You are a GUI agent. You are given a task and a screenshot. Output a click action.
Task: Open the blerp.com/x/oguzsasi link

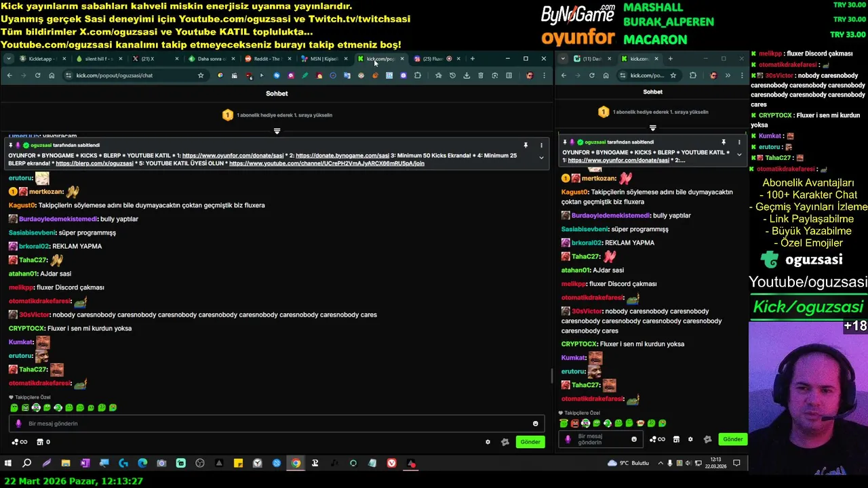[94, 163]
